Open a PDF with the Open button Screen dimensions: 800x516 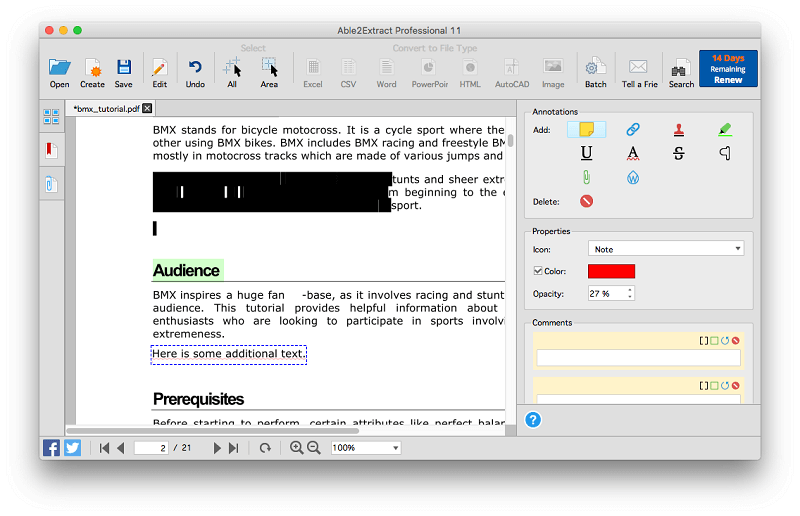tap(59, 73)
